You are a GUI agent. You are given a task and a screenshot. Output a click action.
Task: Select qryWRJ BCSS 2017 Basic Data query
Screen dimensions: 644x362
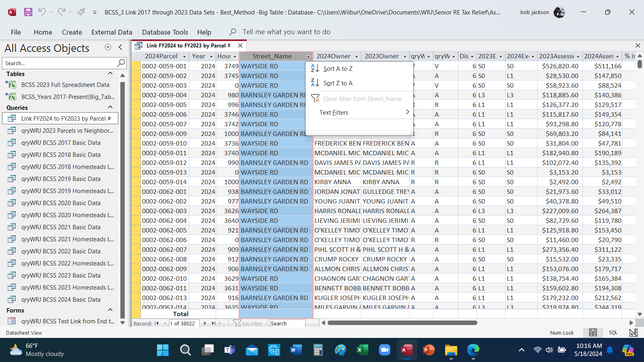pos(61,143)
